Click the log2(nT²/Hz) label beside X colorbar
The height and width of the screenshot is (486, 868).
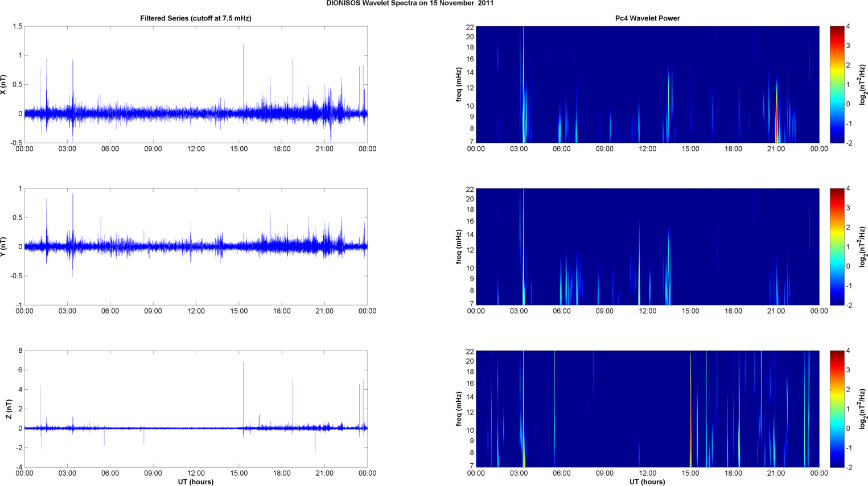pyautogui.click(x=863, y=85)
